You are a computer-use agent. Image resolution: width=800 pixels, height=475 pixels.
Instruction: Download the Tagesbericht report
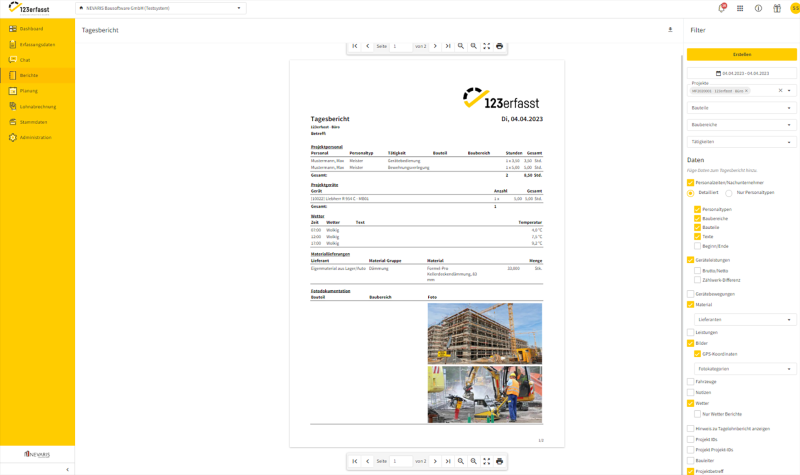[x=670, y=30]
